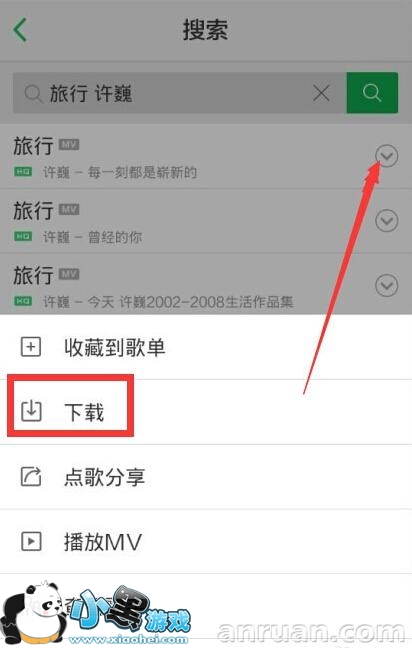Tap the plus-box add to playlist icon

[x=31, y=347]
